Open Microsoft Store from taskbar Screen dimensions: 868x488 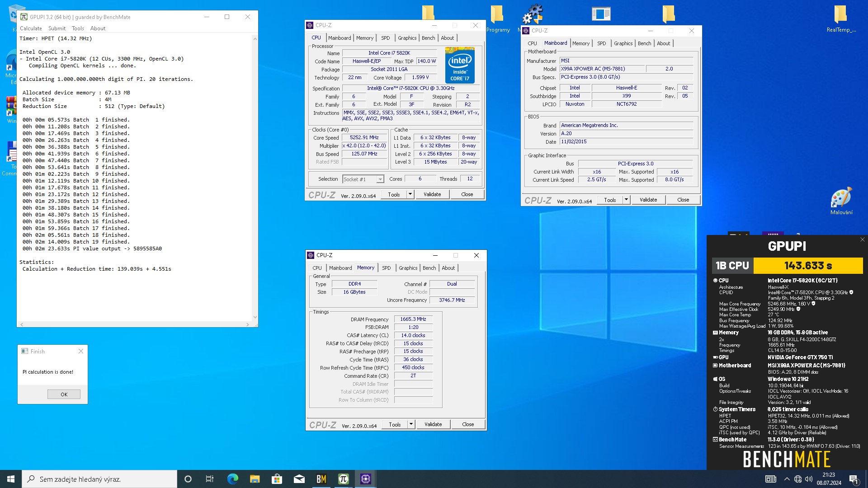pyautogui.click(x=277, y=479)
